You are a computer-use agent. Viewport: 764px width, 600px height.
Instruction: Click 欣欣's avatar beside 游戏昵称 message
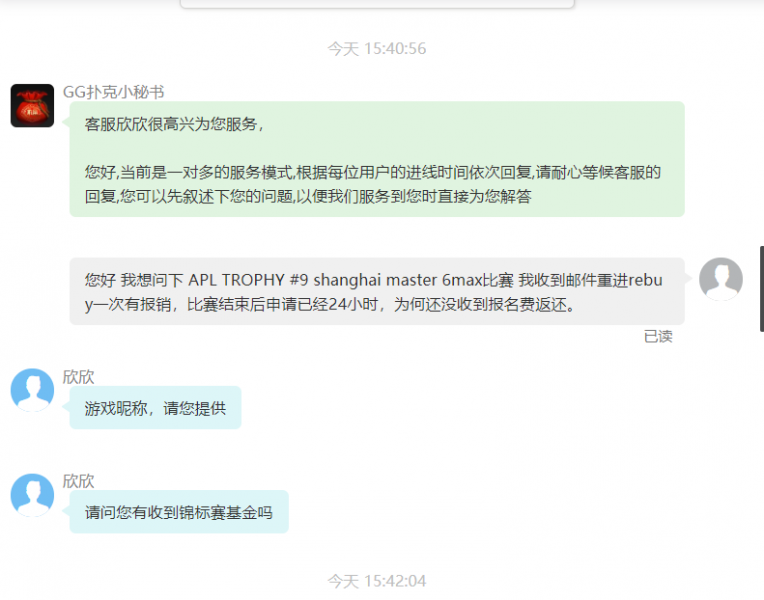click(x=32, y=390)
